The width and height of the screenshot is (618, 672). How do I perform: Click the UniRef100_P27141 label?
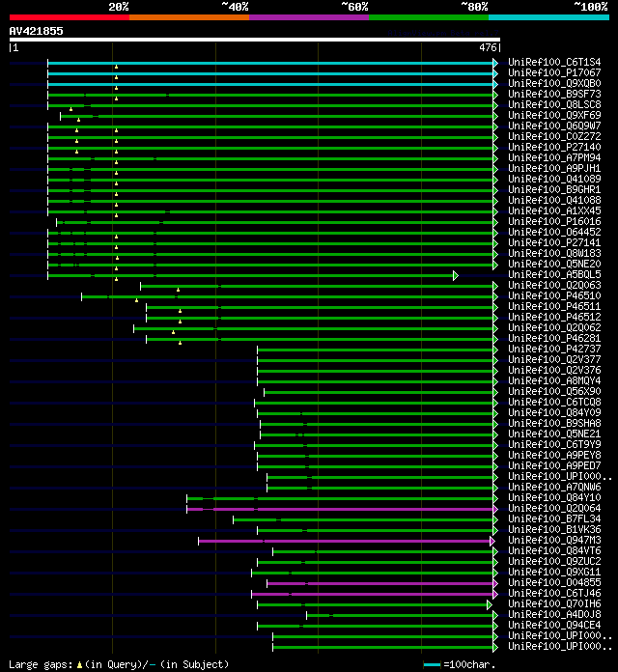pos(554,243)
